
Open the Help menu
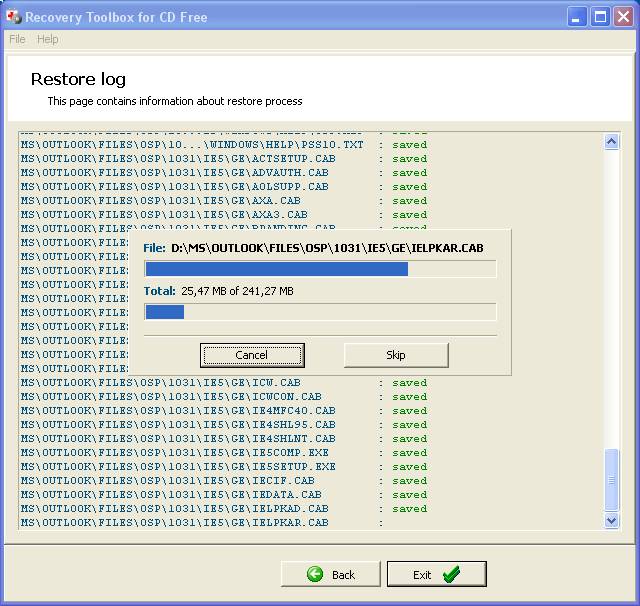tap(48, 39)
